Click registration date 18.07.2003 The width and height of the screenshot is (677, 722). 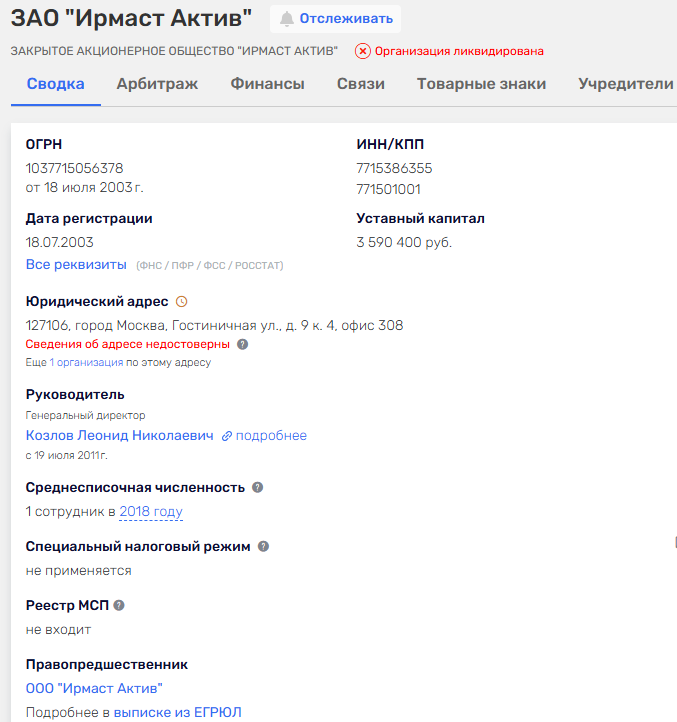59,243
